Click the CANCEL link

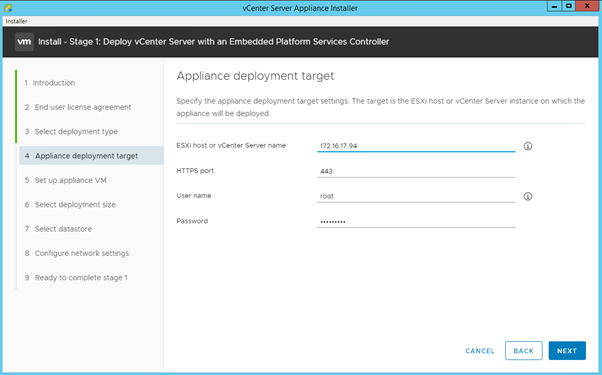pyautogui.click(x=480, y=351)
